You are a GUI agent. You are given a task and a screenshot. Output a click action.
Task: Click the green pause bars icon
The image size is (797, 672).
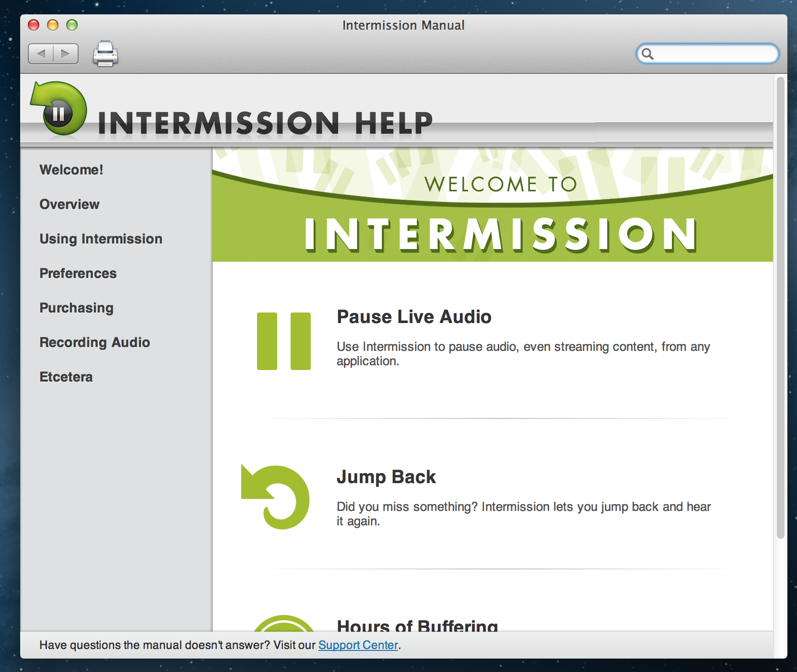click(284, 341)
